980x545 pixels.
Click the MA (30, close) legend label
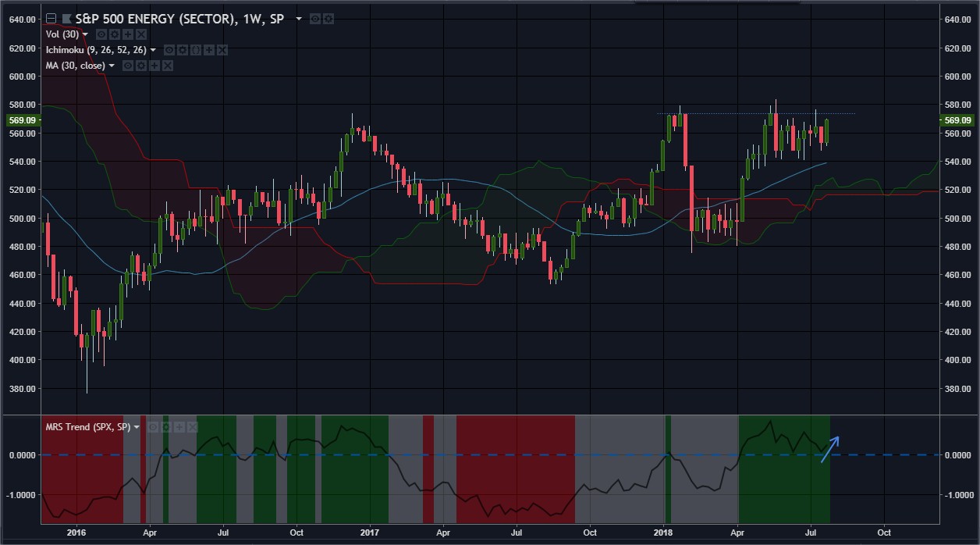(76, 66)
